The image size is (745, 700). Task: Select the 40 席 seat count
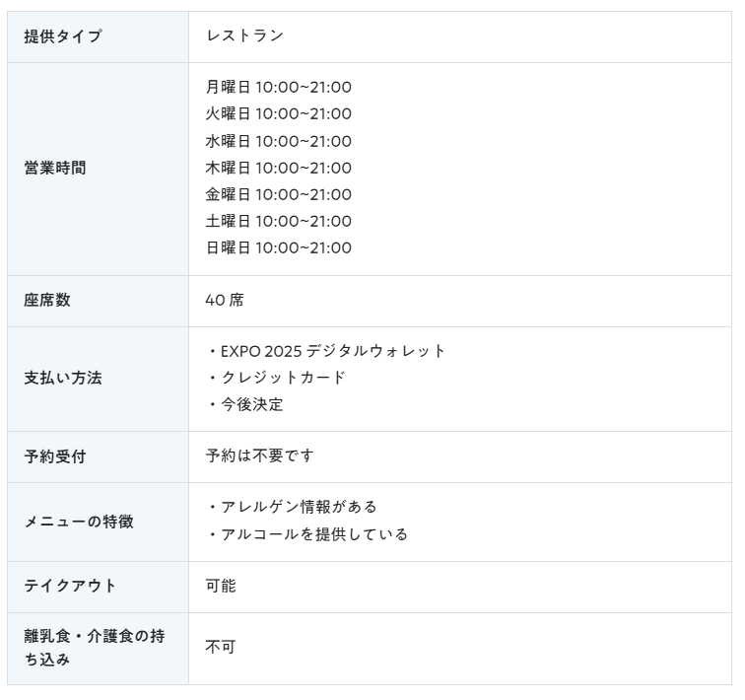click(224, 301)
